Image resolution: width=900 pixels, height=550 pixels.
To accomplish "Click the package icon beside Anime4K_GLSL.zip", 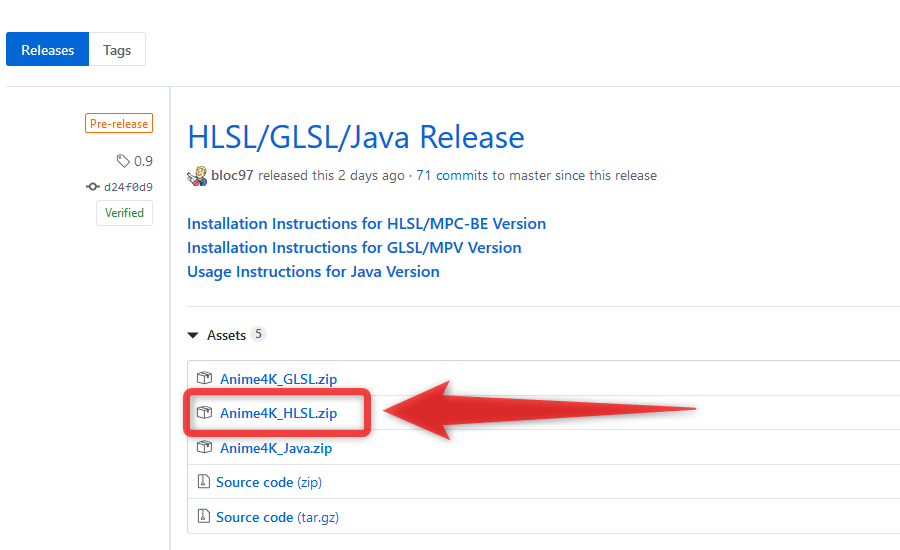I will [x=204, y=378].
